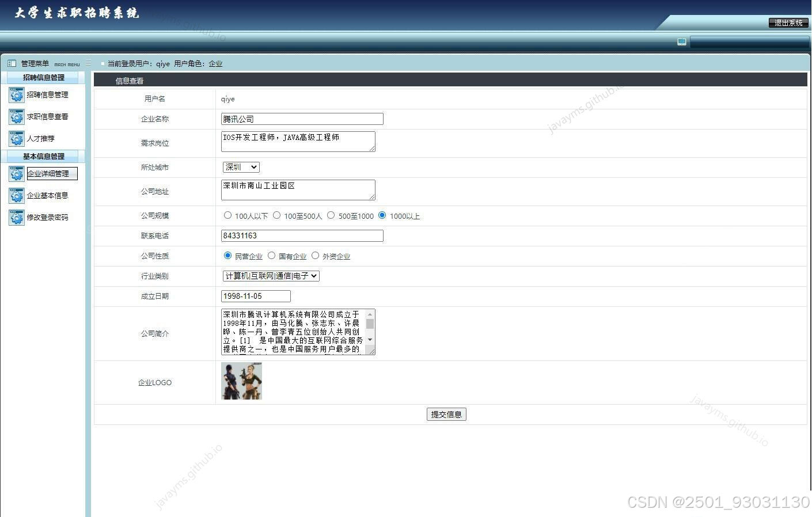Image resolution: width=812 pixels, height=517 pixels.
Task: Click the 公司地址 textarea
Action: [298, 190]
